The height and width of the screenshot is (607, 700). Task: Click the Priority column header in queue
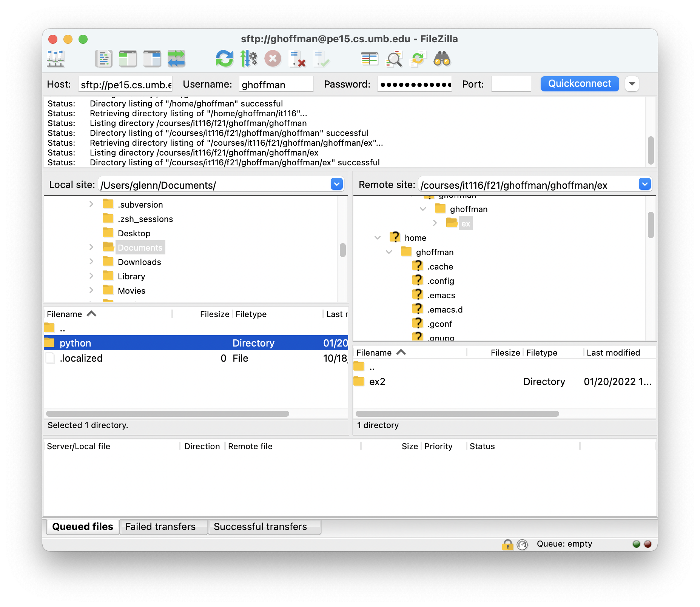coord(444,446)
